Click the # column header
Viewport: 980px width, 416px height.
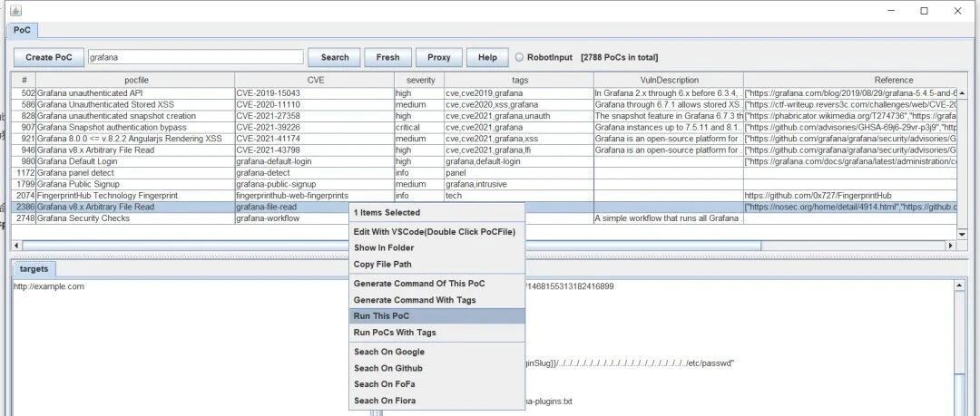tap(24, 80)
